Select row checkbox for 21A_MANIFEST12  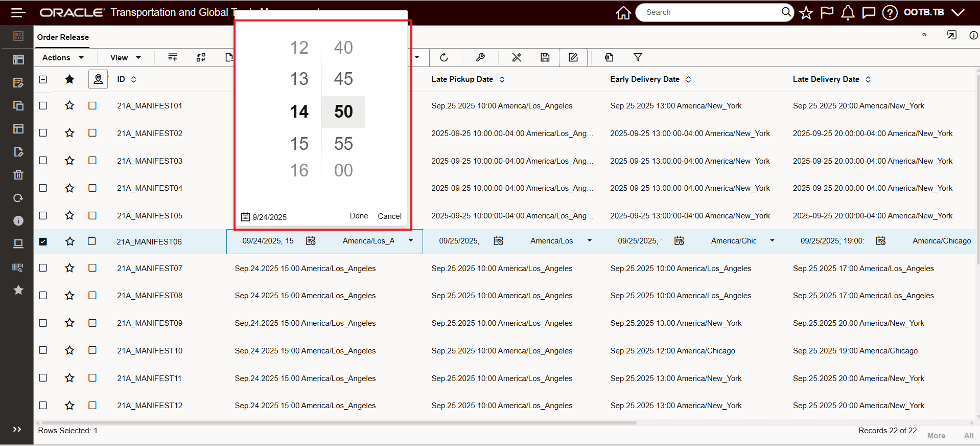pos(43,405)
